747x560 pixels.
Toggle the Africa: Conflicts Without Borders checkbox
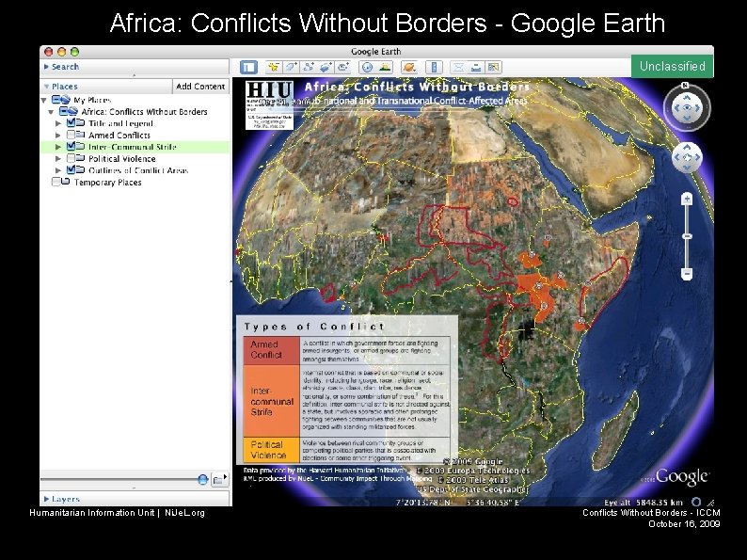pyautogui.click(x=63, y=111)
